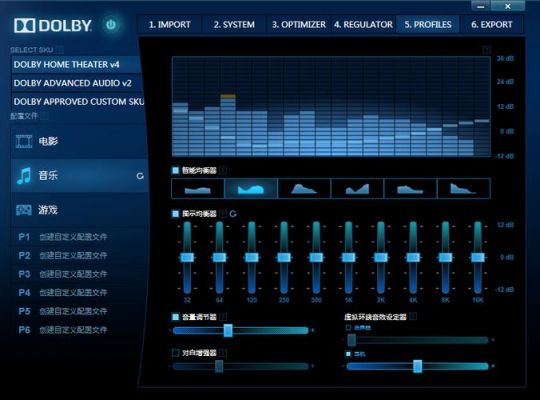
Task: Choose the fourth rising equalizer preset curve
Action: pyautogui.click(x=357, y=188)
